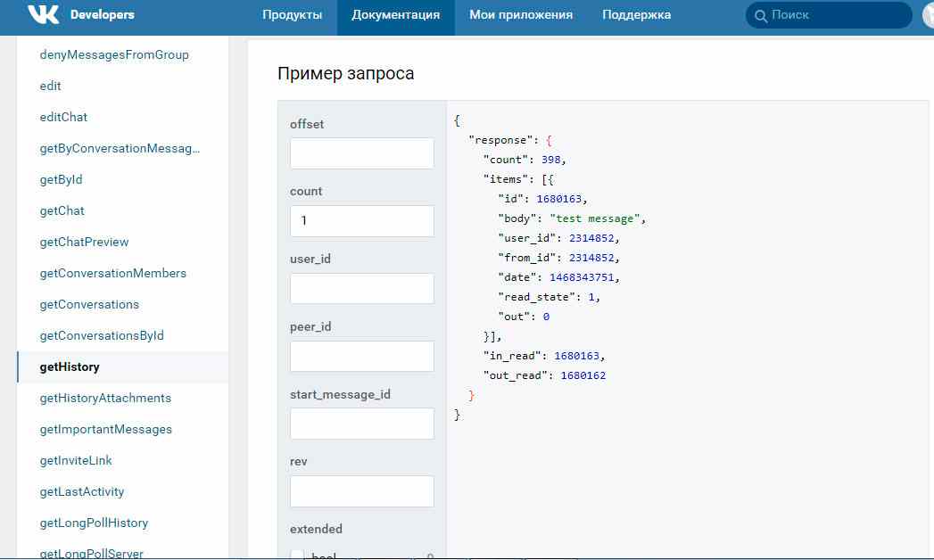
Task: Click the VK logo icon
Action: (43, 15)
